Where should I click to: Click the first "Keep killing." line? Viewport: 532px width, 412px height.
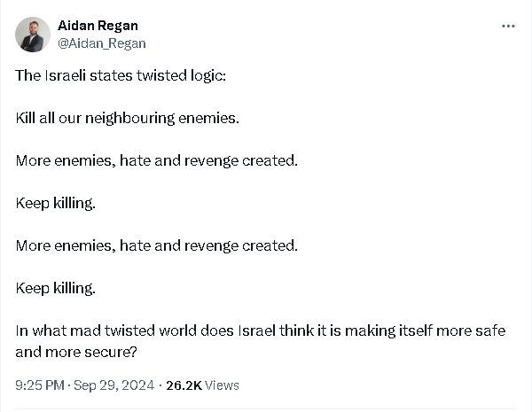coord(55,203)
